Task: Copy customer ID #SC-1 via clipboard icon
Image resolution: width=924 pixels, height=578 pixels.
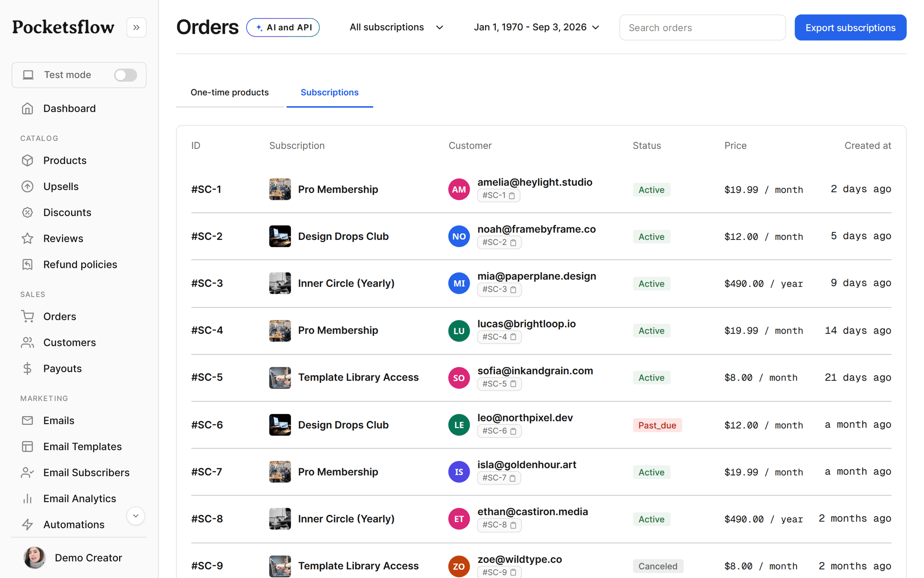Action: tap(512, 196)
